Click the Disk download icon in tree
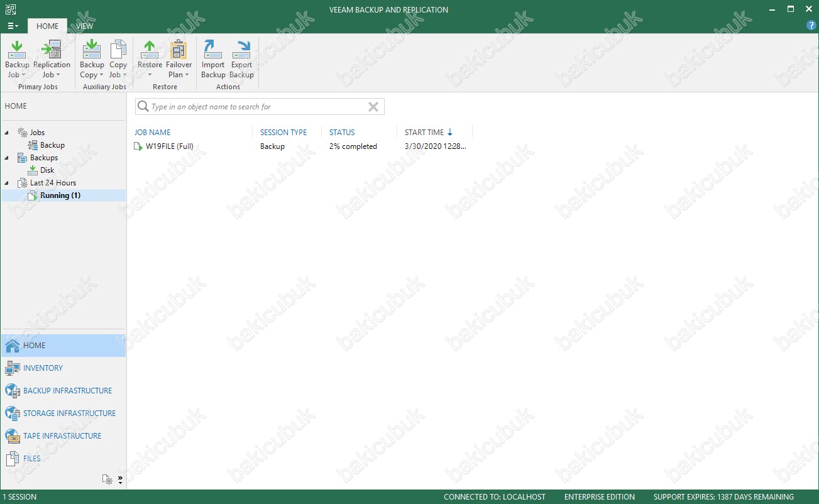Screen dimensions: 819x504 (x=33, y=170)
